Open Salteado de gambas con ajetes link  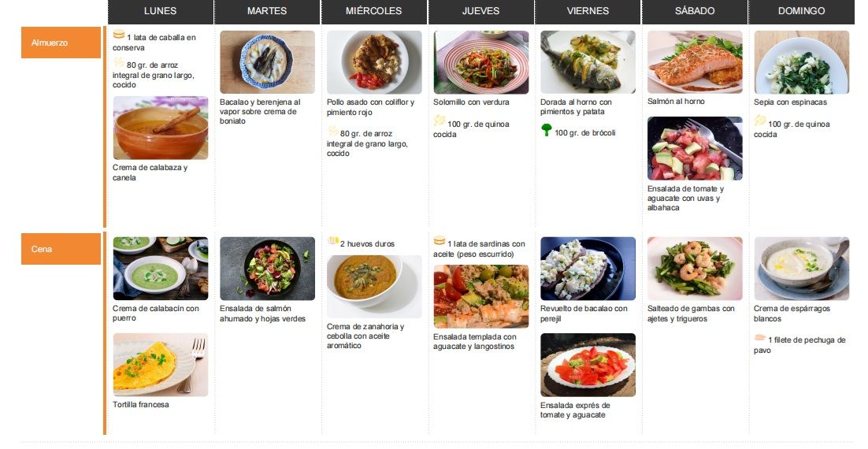(x=691, y=314)
